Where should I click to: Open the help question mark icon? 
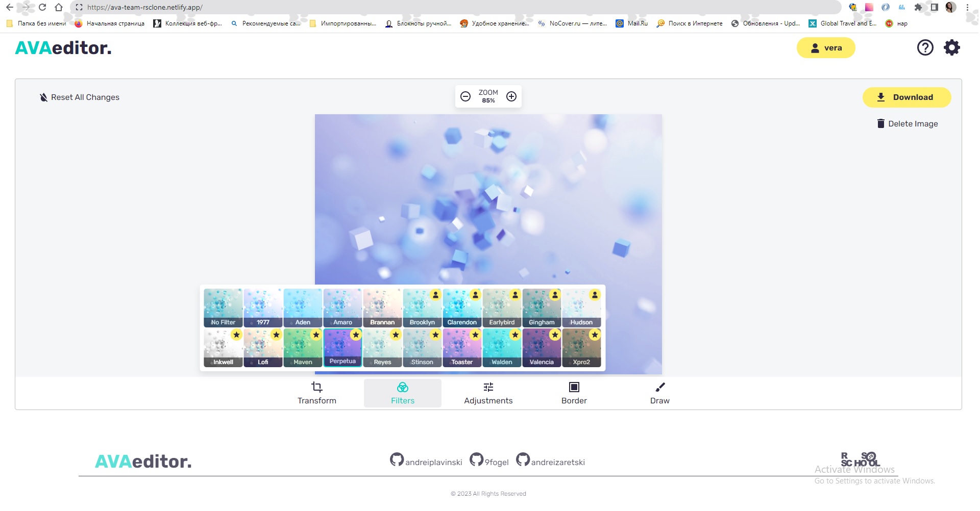pyautogui.click(x=925, y=47)
